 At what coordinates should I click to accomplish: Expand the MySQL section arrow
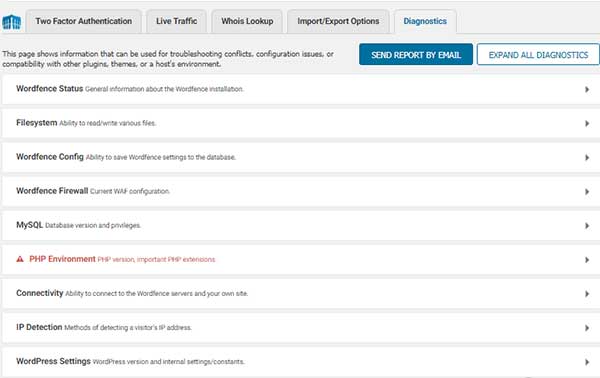click(587, 226)
